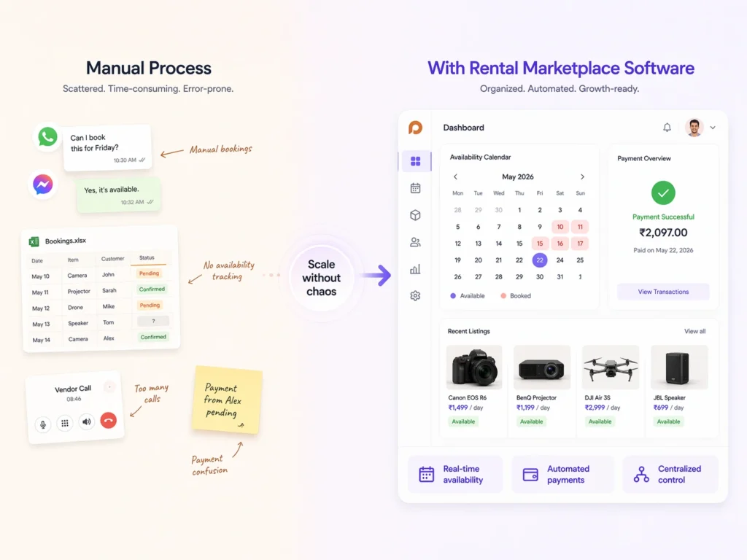Open the dashboard grid icon in sidebar
Screen dimensions: 747x560
415,161
